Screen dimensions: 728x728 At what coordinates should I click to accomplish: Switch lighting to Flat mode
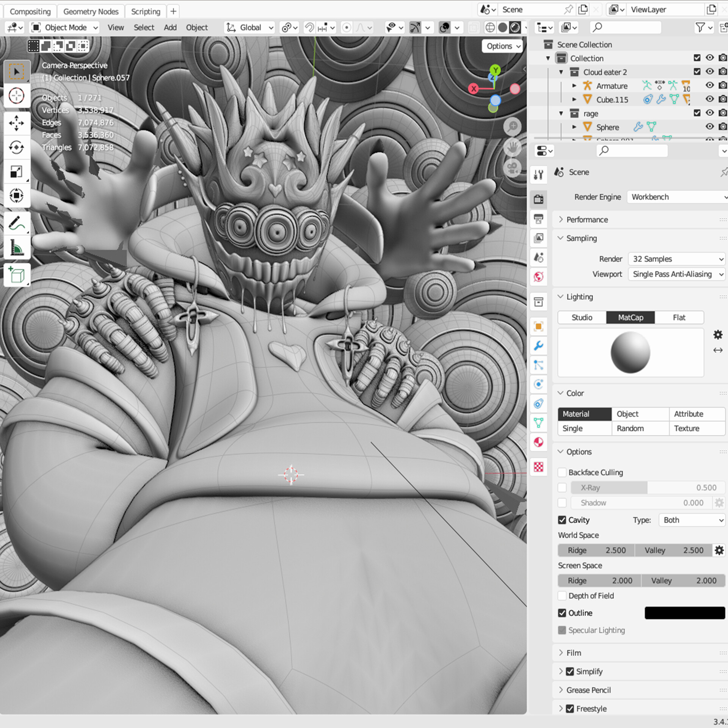pos(679,317)
